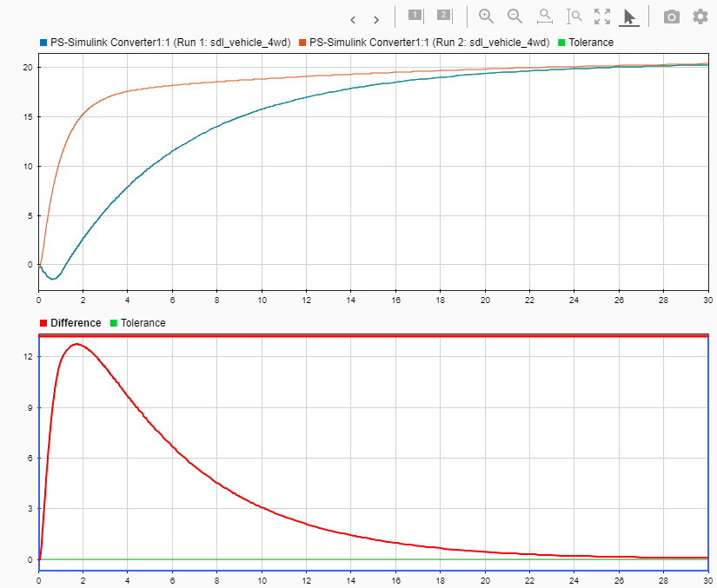The width and height of the screenshot is (717, 588).
Task: Toggle Run 1 blue signal legend entry
Action: pos(165,43)
